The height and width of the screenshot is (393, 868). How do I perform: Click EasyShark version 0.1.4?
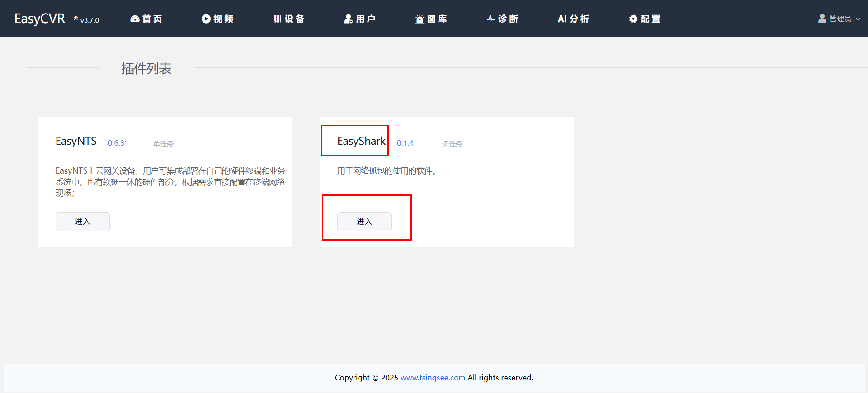point(405,143)
